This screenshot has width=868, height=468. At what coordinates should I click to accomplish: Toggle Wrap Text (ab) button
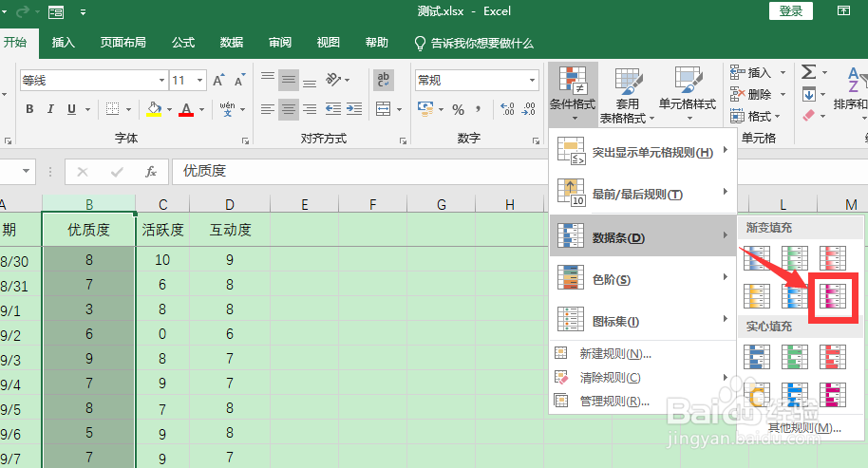coord(383,80)
